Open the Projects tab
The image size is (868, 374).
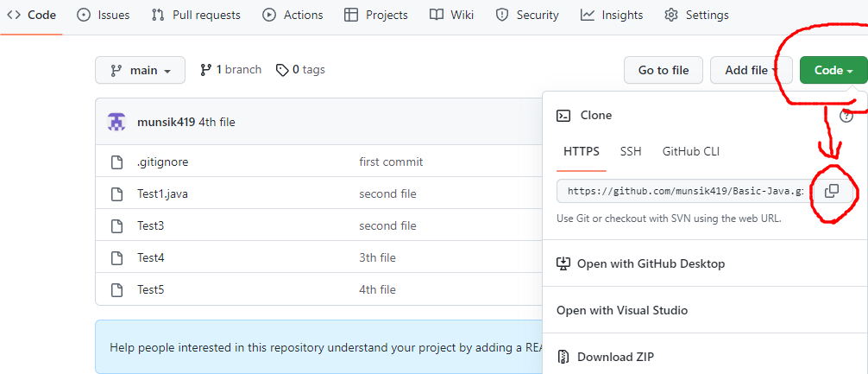(376, 15)
